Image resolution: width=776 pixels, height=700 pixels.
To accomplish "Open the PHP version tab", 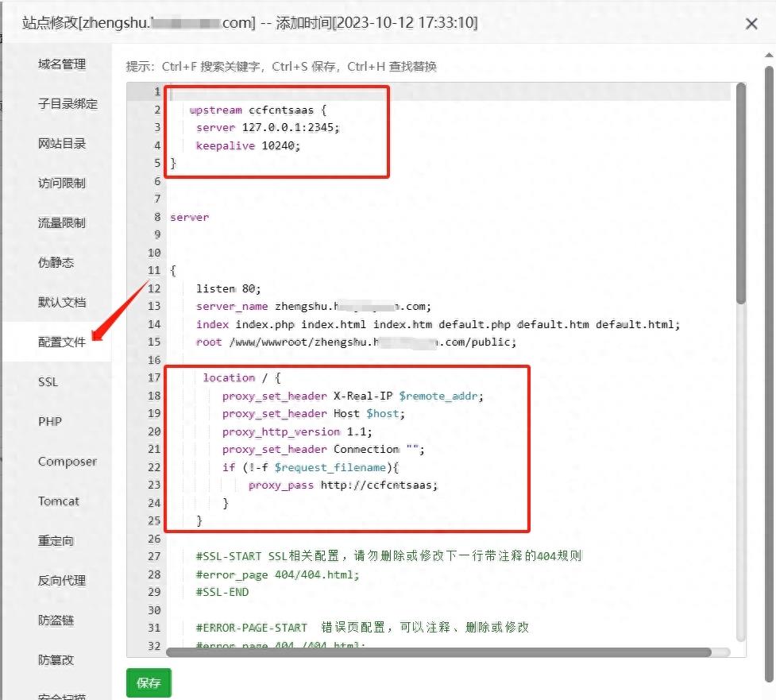I will pyautogui.click(x=49, y=422).
